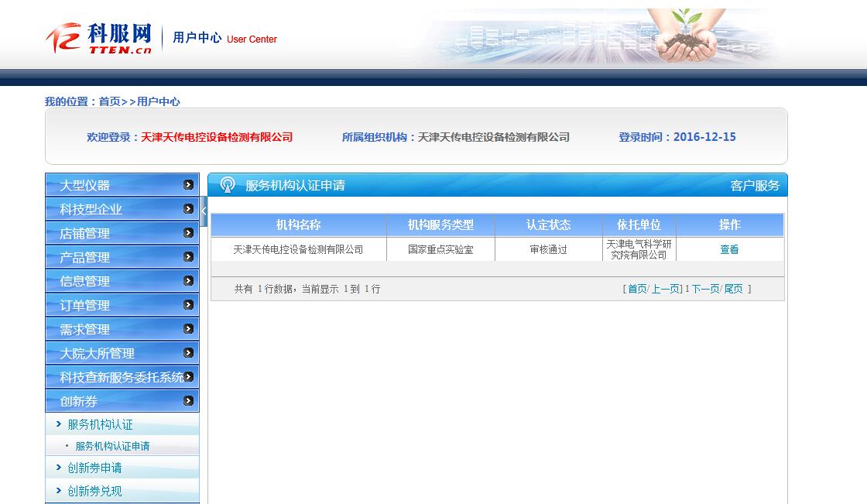Click the arrow icon on 店铺管理

188,233
